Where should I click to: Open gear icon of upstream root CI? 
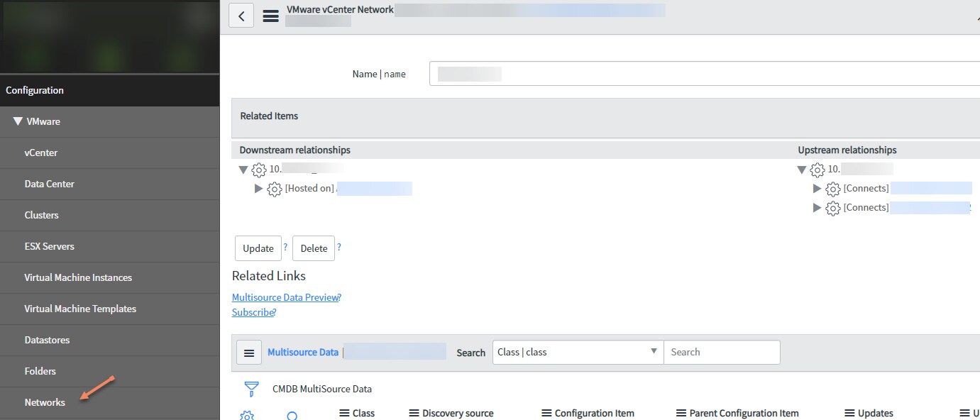point(817,170)
